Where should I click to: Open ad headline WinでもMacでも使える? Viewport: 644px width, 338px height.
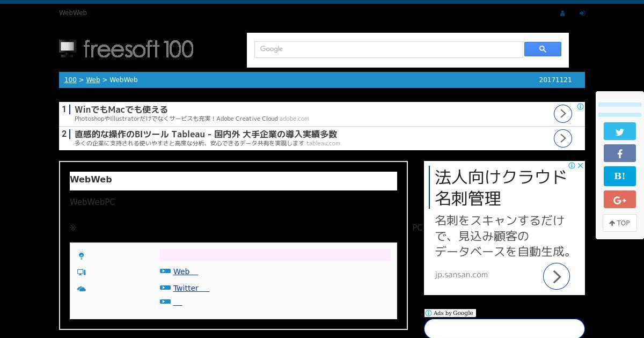tap(121, 109)
